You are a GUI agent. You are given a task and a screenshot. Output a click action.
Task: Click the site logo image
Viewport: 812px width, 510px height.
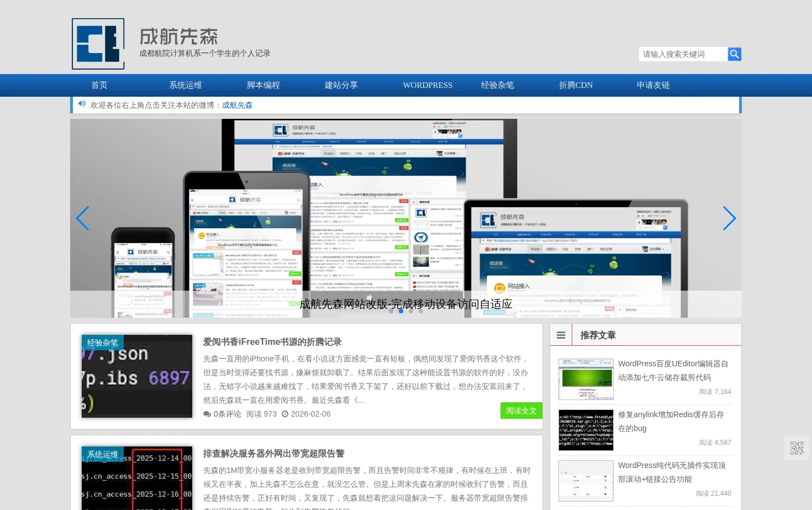pyautogui.click(x=98, y=44)
